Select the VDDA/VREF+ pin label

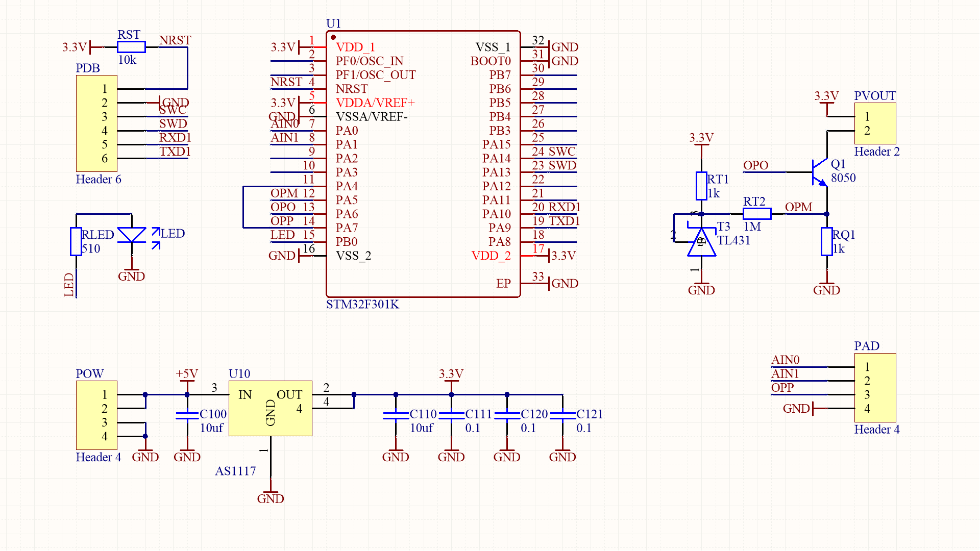click(375, 103)
